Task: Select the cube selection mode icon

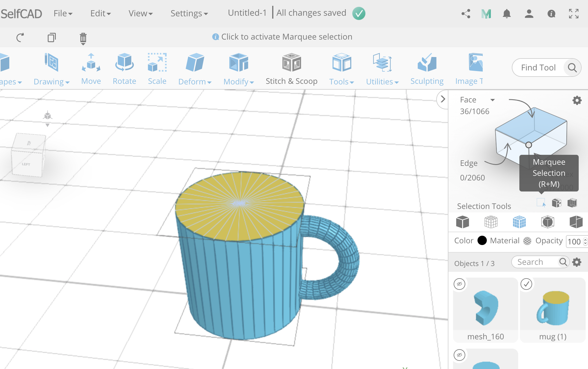Action: [x=463, y=222]
